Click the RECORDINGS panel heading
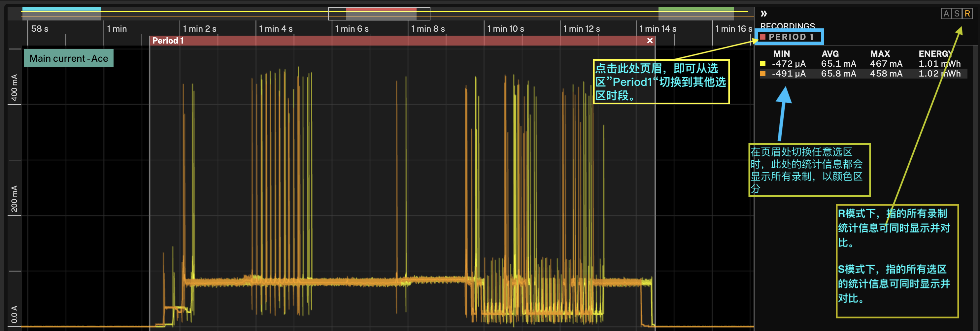 [787, 26]
